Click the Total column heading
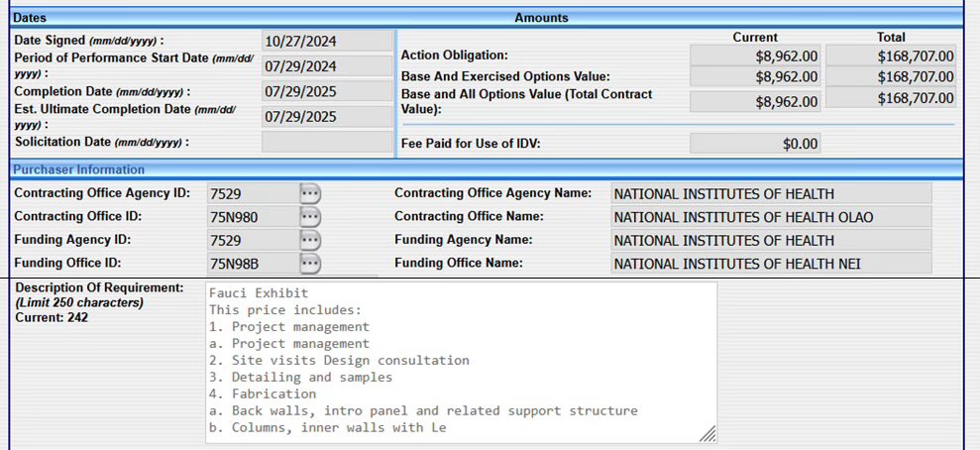This screenshot has width=980, height=450. coord(891,37)
